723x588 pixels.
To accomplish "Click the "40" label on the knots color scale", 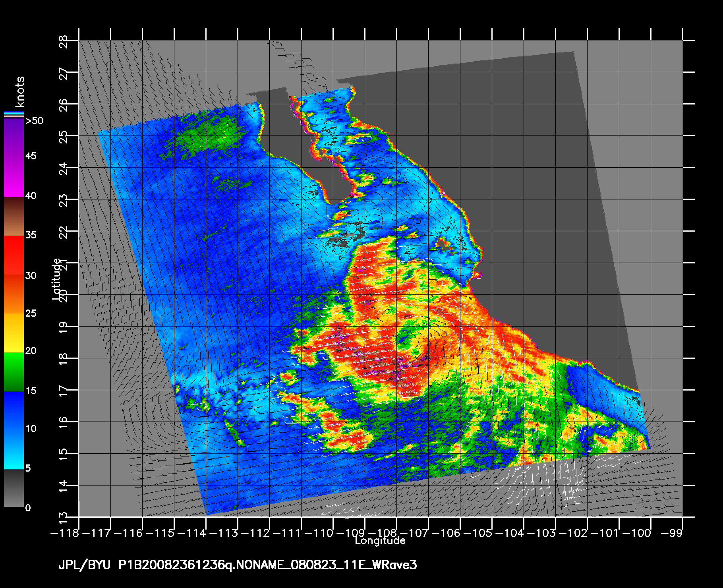I will pyautogui.click(x=31, y=195).
